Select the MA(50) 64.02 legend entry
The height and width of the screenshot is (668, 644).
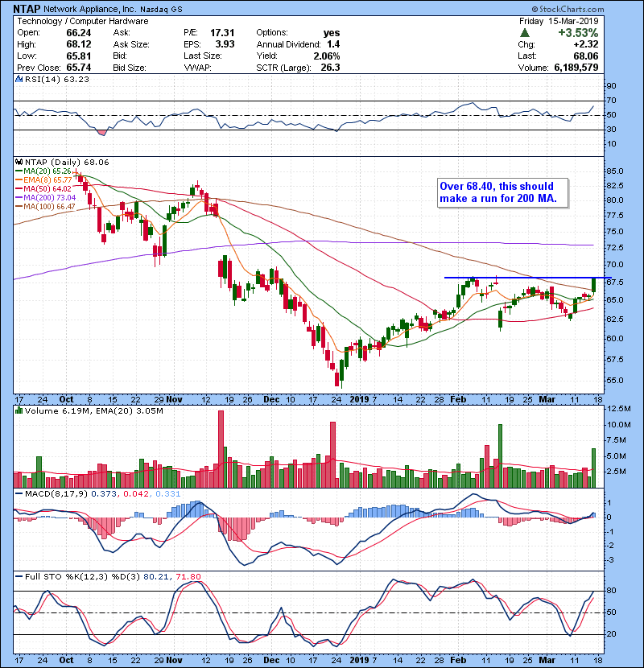point(43,188)
